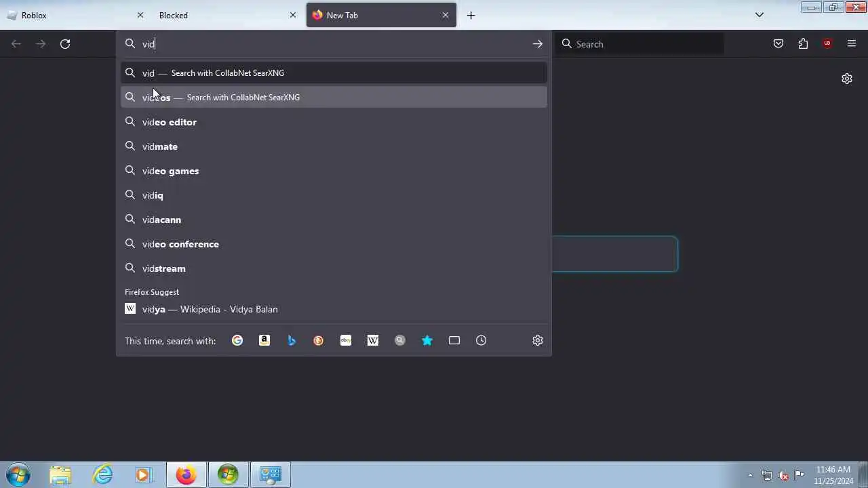The image size is (868, 488).
Task: Open the Windows Start orb
Action: click(18, 475)
